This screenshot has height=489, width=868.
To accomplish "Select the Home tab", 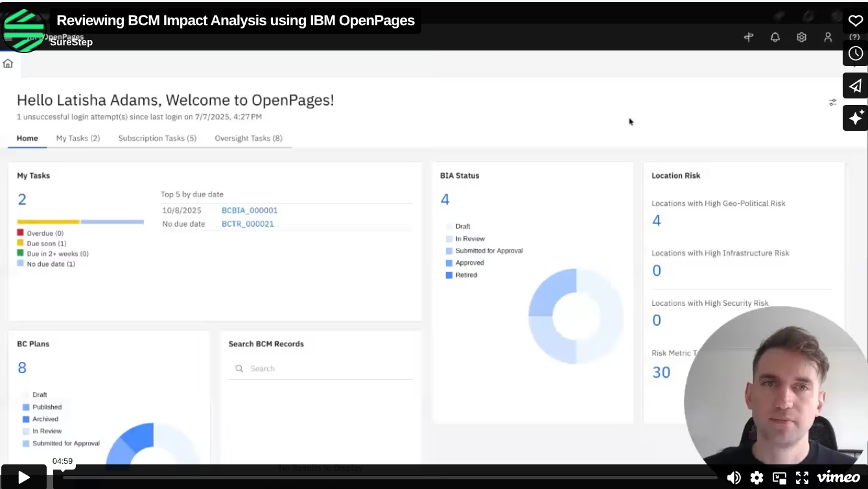I will 27,138.
